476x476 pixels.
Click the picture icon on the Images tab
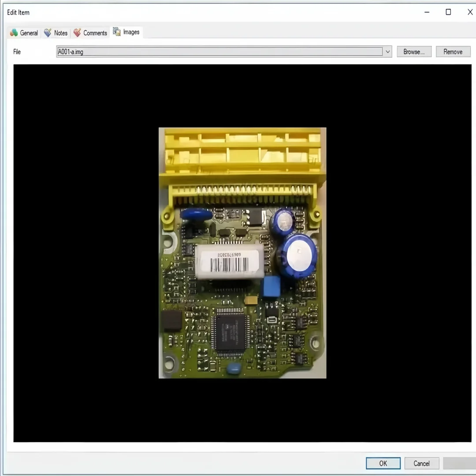pos(116,32)
